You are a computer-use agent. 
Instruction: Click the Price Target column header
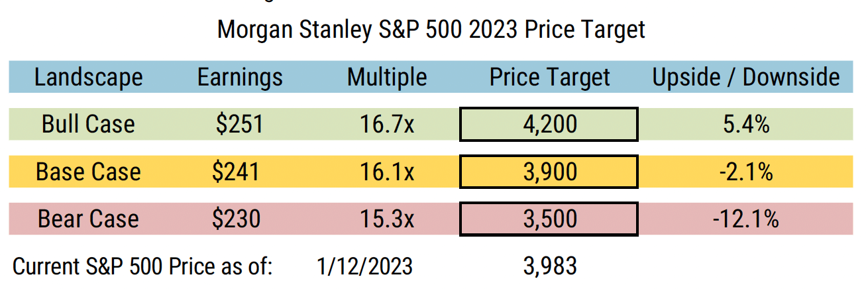tap(549, 78)
